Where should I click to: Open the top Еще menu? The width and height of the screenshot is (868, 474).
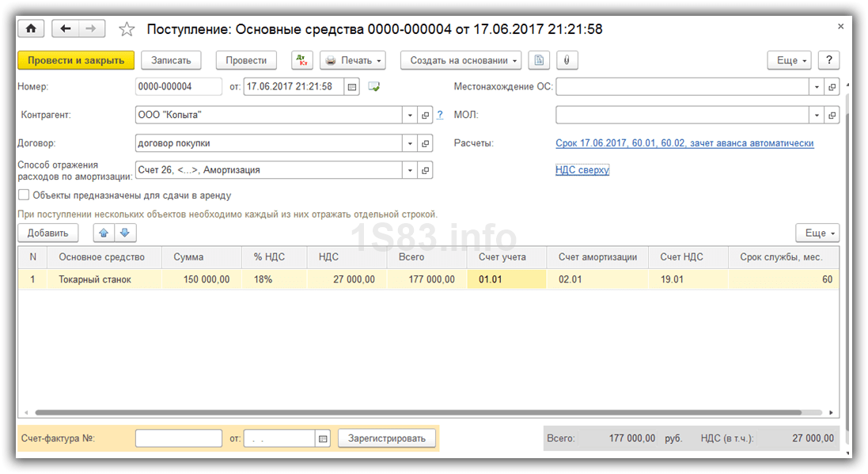click(x=789, y=60)
